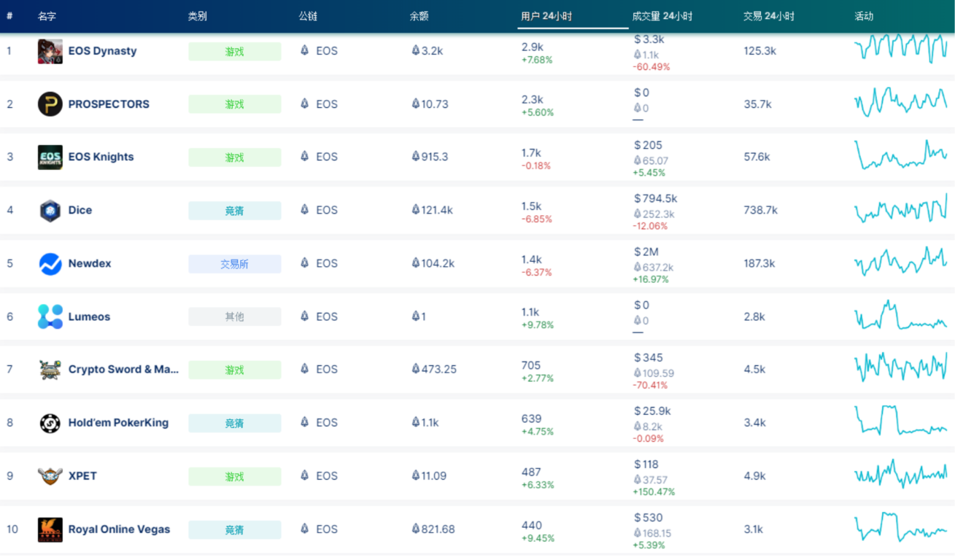Click the Crypto Sword & Magic icon
Viewport: 955px width, 560px height.
pos(50,370)
